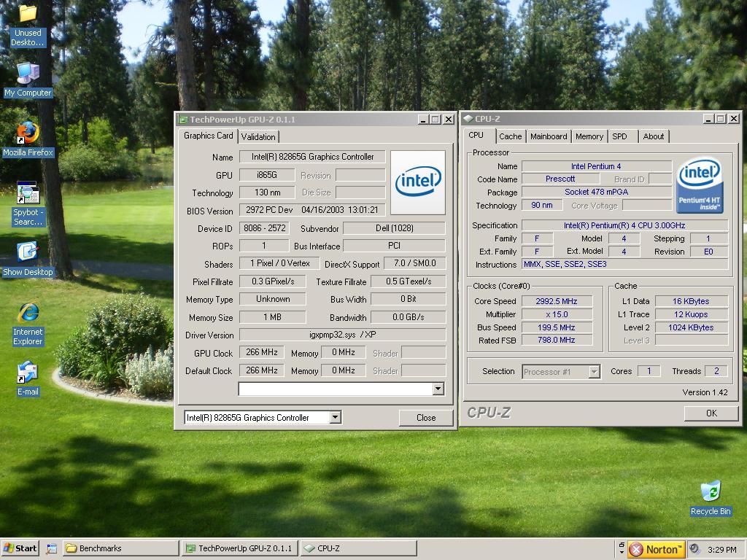Click the GPU-Z title bar icon

(x=183, y=120)
